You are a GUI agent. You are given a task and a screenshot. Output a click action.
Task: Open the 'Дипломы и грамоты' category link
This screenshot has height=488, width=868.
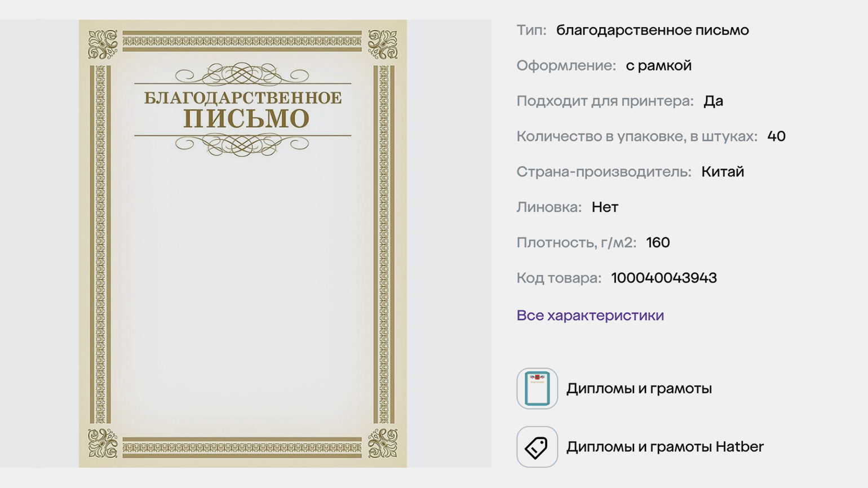639,388
